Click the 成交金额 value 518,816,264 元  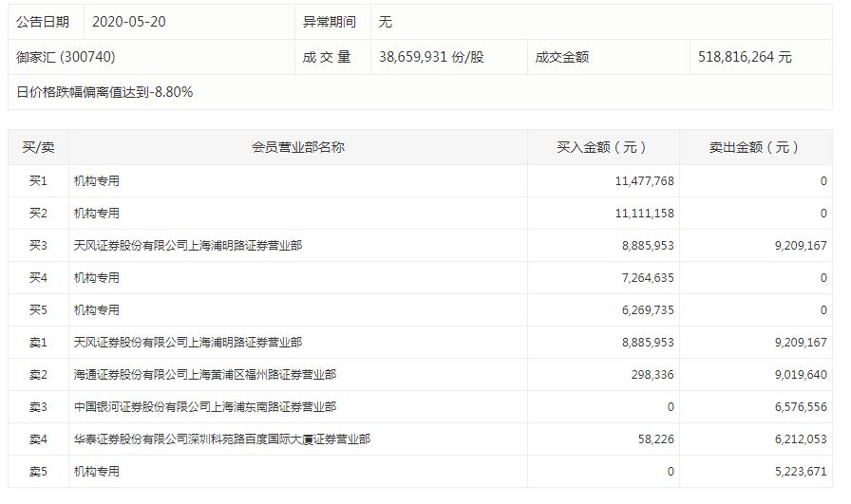tap(745, 57)
